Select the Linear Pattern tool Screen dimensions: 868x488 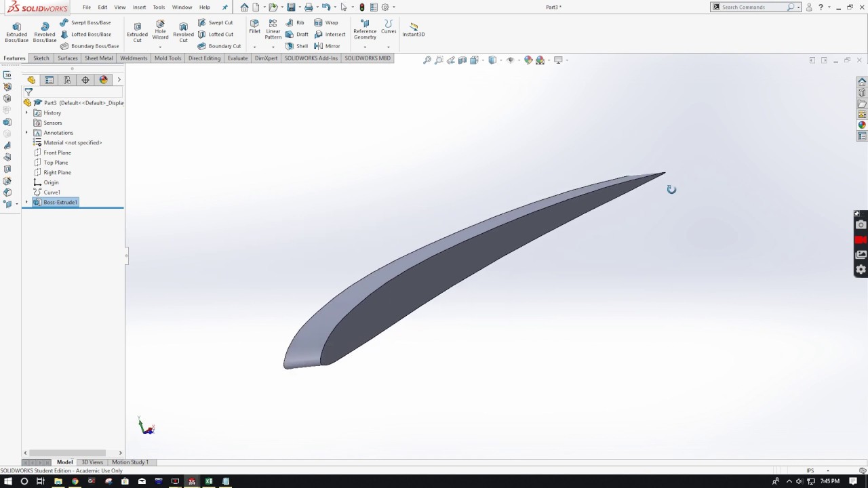click(x=273, y=29)
